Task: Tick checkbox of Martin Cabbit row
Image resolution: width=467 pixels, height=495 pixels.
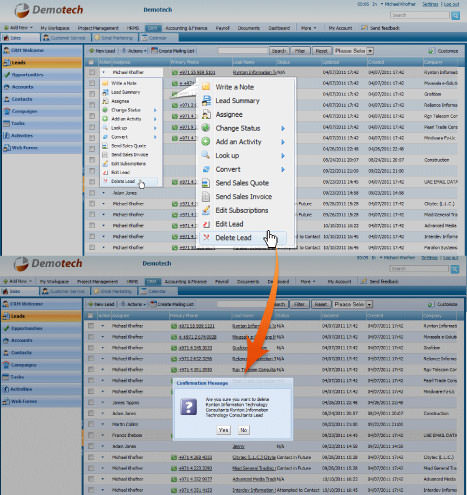Action: pos(91,424)
